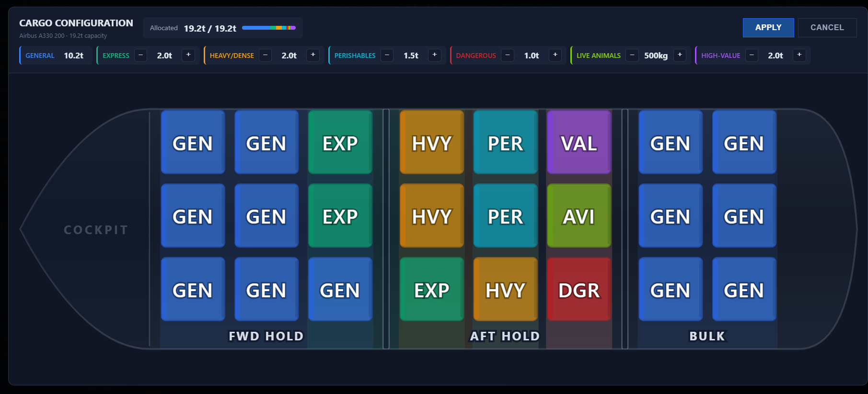Select the DGR dangerous goods slot
868x394 pixels.
coord(579,289)
